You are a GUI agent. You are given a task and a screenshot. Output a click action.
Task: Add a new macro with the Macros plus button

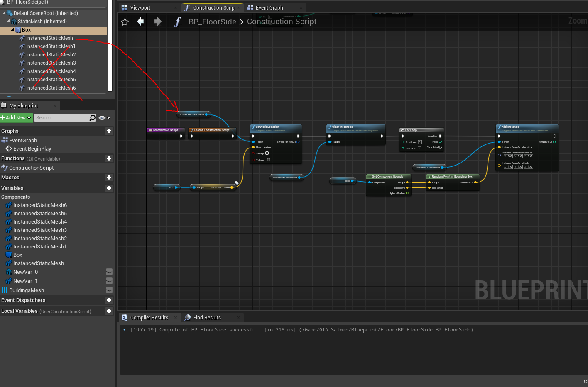click(109, 178)
